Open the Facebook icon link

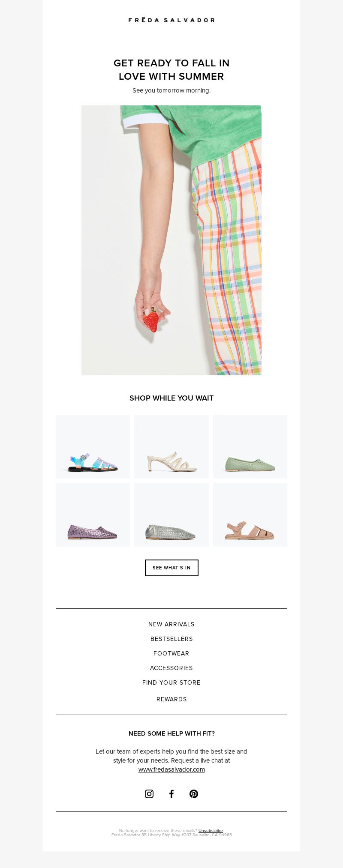click(171, 794)
